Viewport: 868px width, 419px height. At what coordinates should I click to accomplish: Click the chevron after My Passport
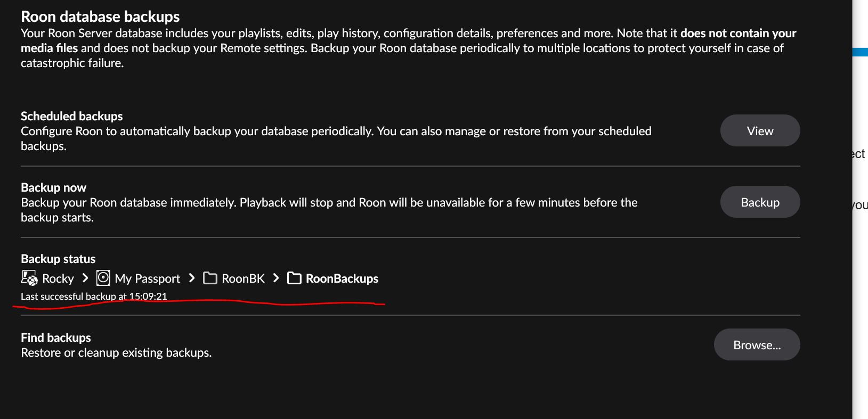click(x=192, y=278)
